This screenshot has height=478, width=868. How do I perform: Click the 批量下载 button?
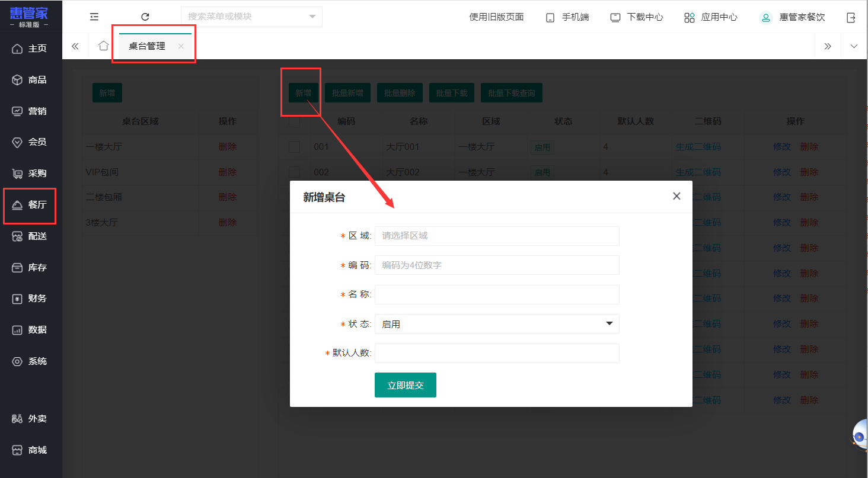click(x=452, y=93)
